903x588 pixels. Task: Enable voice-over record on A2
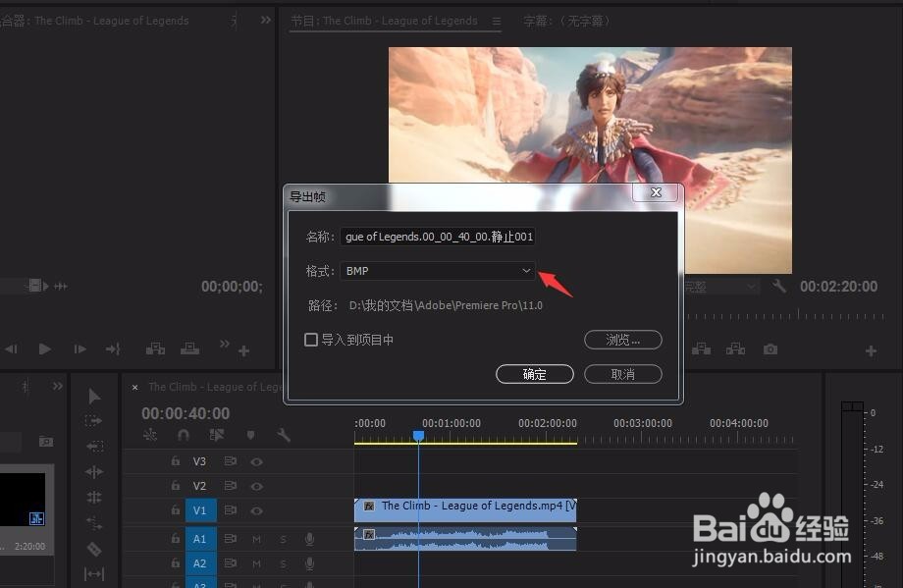click(x=309, y=563)
